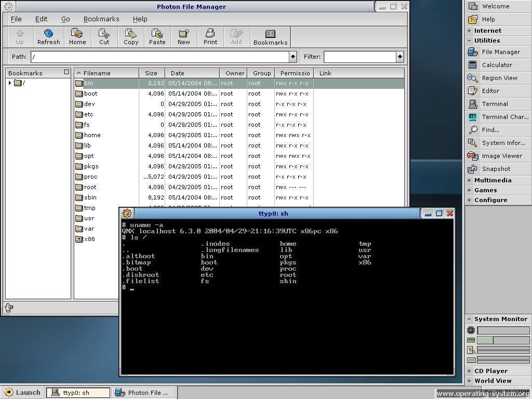
Task: Click the Path input field
Action: click(x=160, y=57)
